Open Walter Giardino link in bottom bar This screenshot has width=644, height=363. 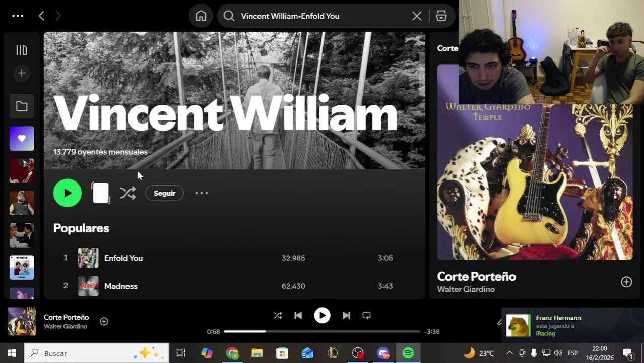[66, 327]
